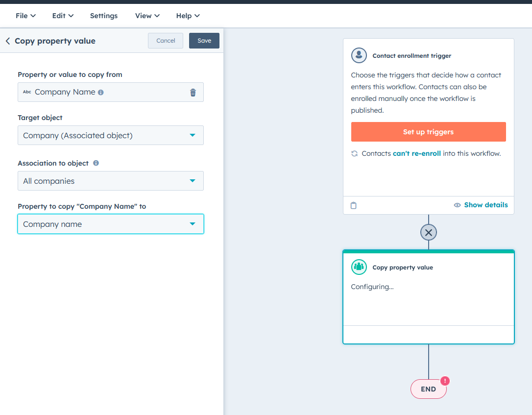
Task: Click the Set up triggers button
Action: tap(428, 132)
